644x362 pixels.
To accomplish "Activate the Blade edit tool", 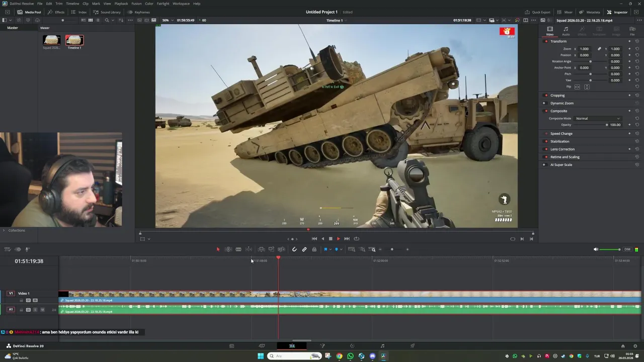I will pos(238,249).
